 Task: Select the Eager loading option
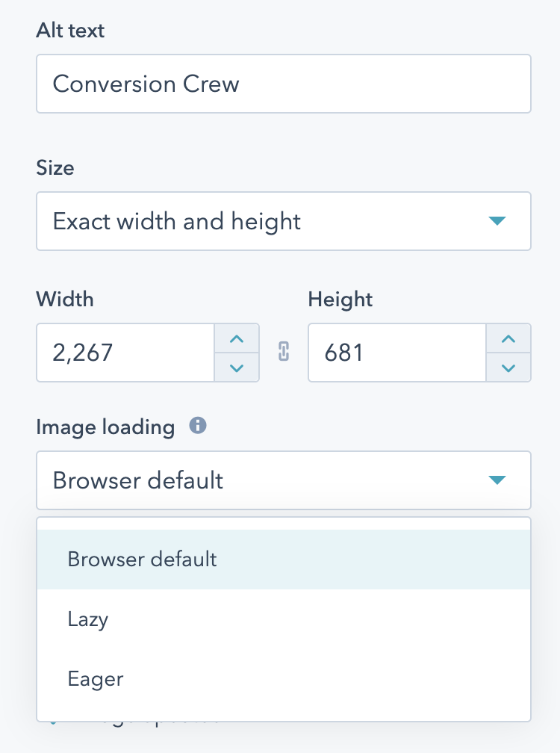[95, 679]
